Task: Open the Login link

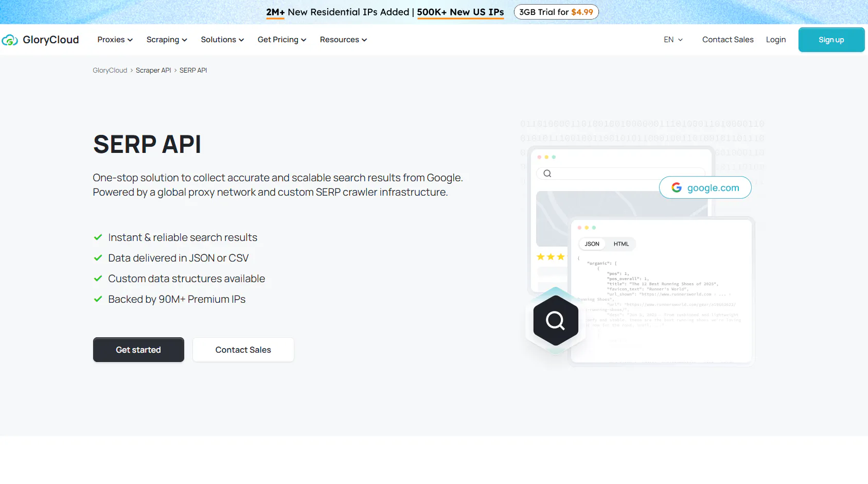Action: pyautogui.click(x=776, y=40)
